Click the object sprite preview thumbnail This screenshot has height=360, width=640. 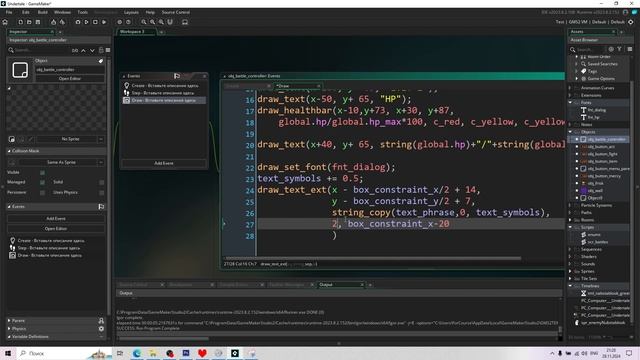tap(20, 70)
